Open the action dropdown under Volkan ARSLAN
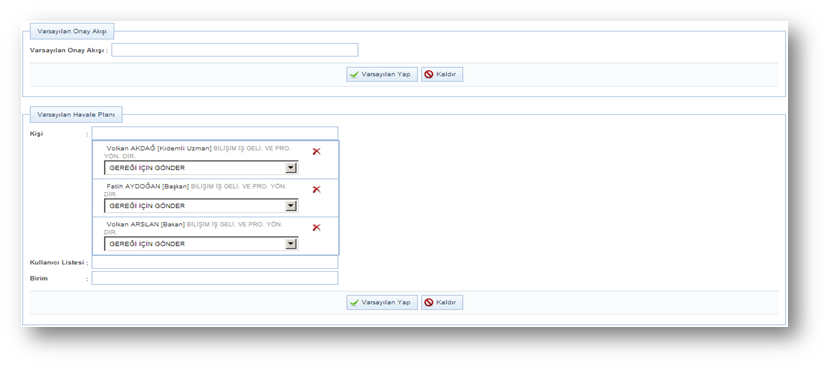This screenshot has width=830, height=369. [201, 244]
